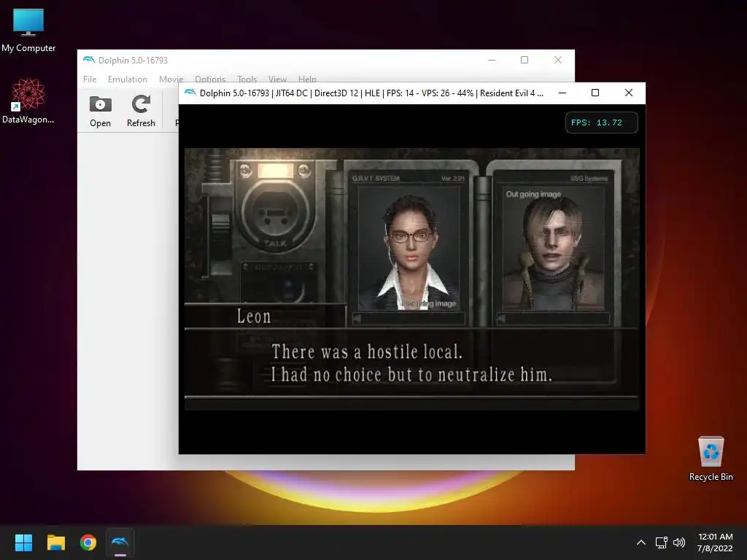Open the volume speaker tray icon
Image resolution: width=747 pixels, height=560 pixels.
click(679, 542)
